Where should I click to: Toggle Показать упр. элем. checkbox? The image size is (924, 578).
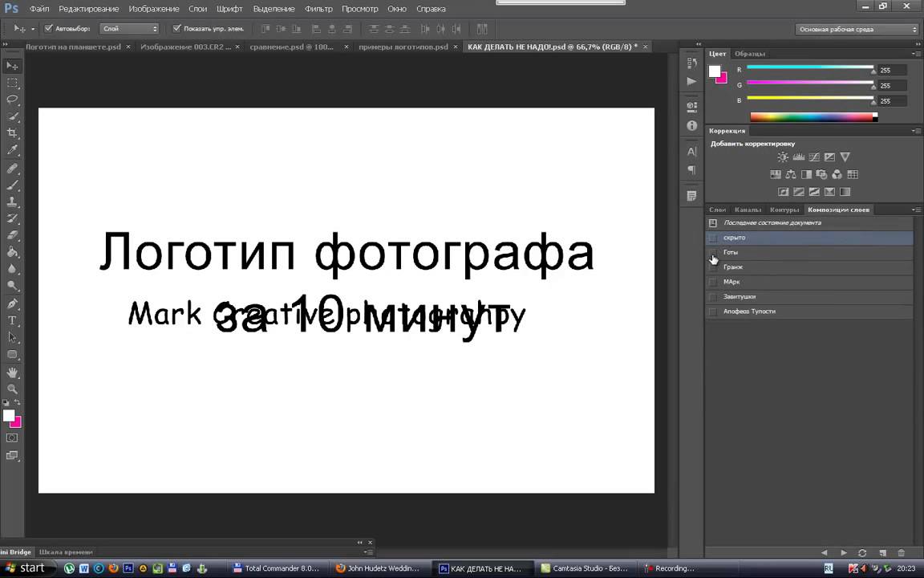point(176,28)
